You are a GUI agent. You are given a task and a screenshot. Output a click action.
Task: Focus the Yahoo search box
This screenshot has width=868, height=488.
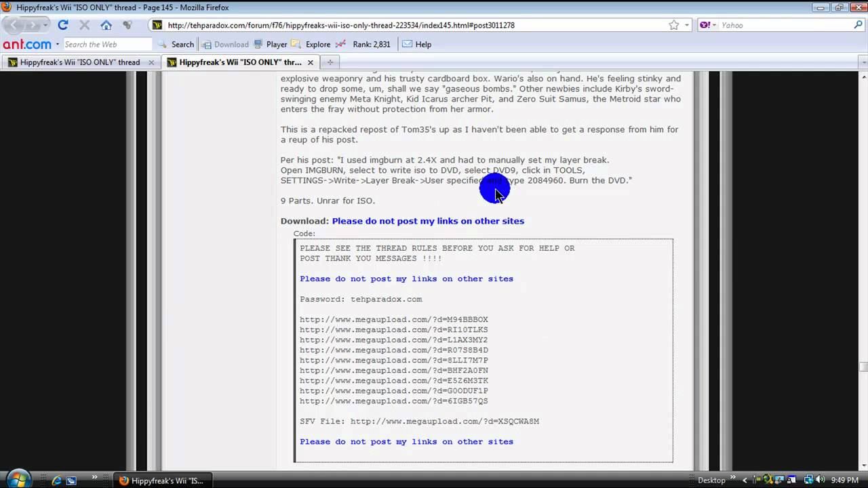tap(785, 25)
